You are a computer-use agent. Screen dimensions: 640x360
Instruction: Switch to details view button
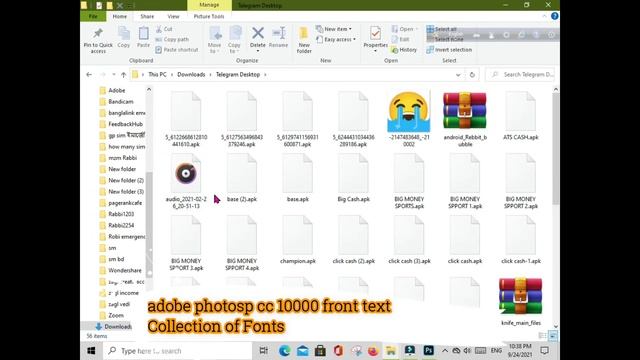[x=542, y=336]
